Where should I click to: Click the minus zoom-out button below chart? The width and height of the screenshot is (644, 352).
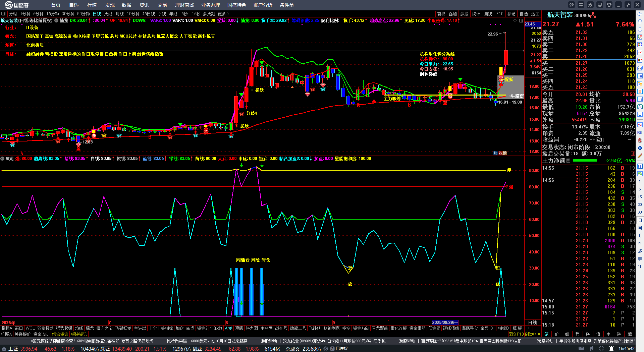point(537,328)
